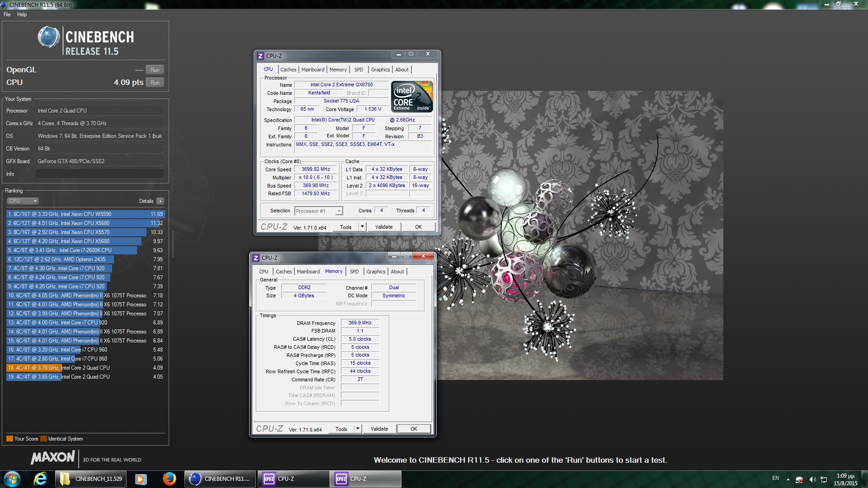Open About tab in upper CPU-Z
This screenshot has width=868, height=488.
[402, 70]
